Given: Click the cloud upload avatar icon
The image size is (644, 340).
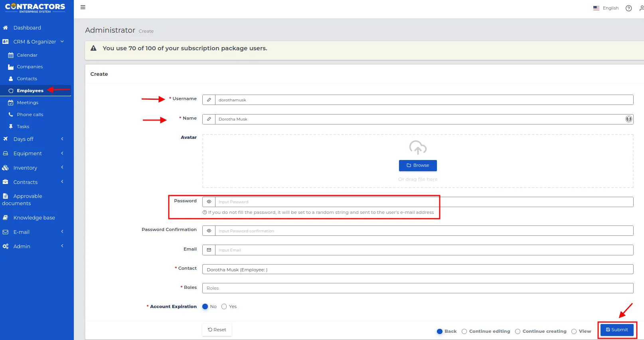Looking at the screenshot, I should pyautogui.click(x=418, y=148).
